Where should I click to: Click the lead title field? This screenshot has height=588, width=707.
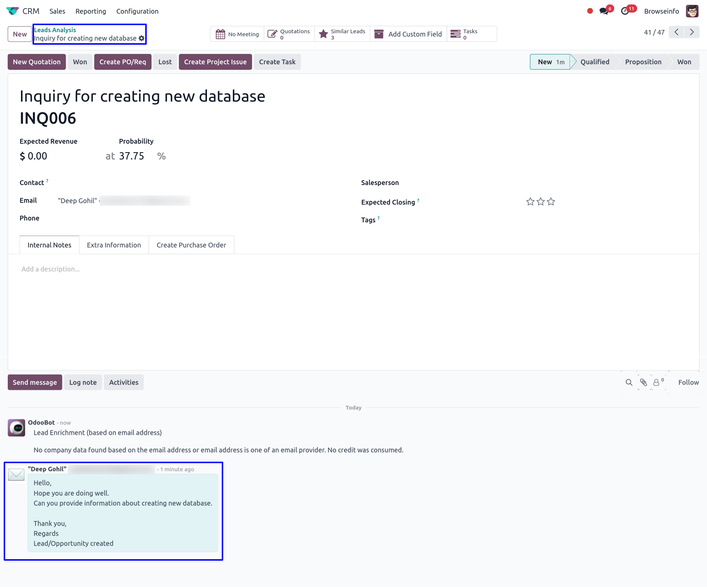(143, 96)
